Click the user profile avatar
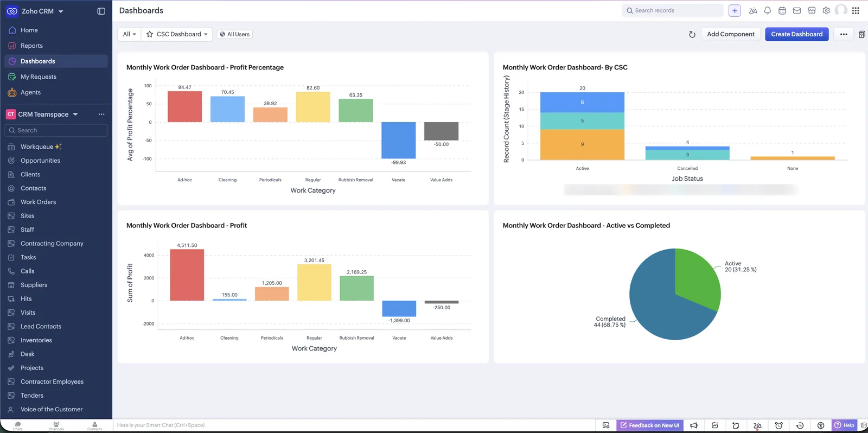The height and width of the screenshot is (433, 868). point(841,10)
